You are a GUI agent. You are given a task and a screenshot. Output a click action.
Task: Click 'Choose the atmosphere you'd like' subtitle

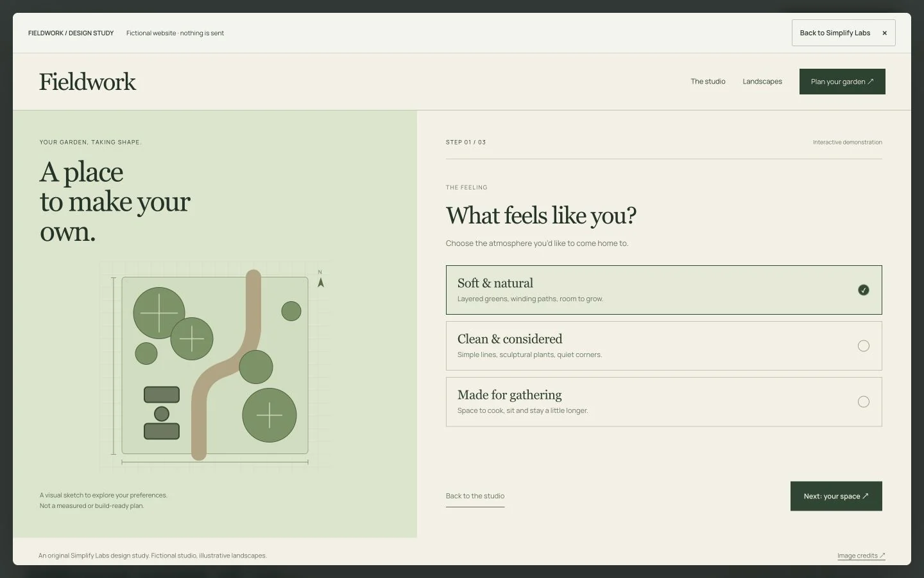[x=537, y=243]
